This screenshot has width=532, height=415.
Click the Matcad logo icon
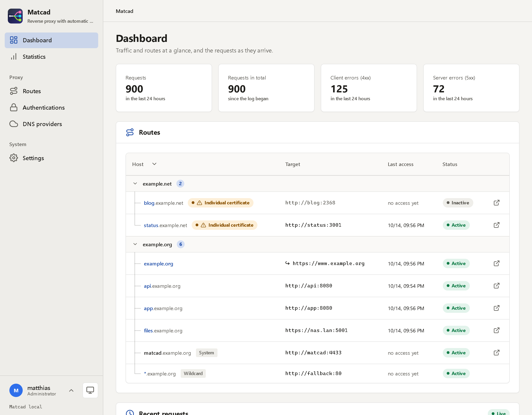[x=15, y=16]
